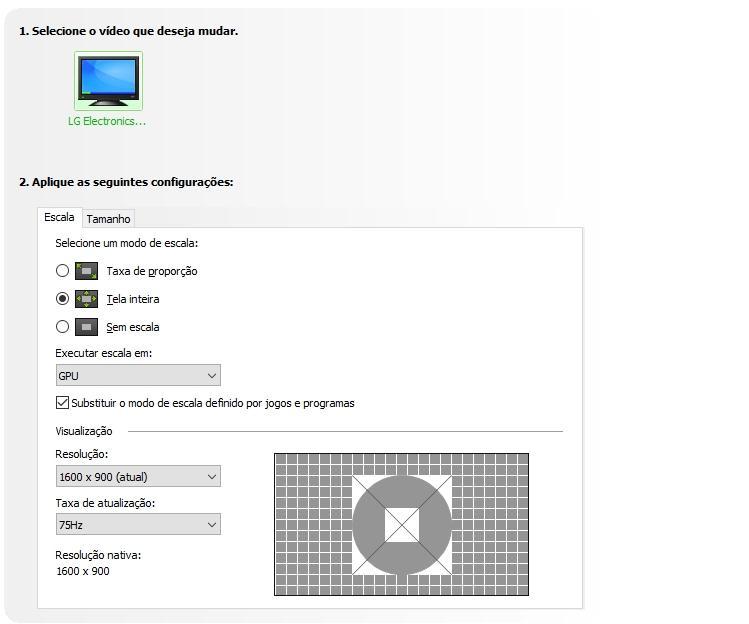The width and height of the screenshot is (749, 624).
Task: Click the Taxa de proporção scaling icon
Action: coord(86,271)
